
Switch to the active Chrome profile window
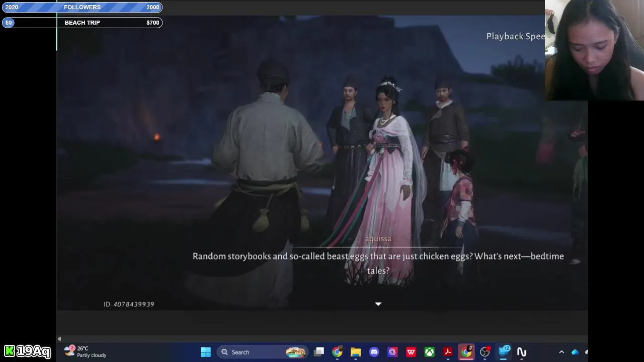click(466, 351)
